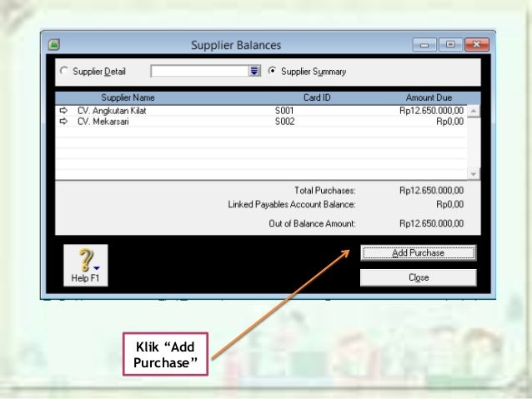Select the CV. Mekarsari supplier name
This screenshot has height=399, width=532.
(x=103, y=122)
